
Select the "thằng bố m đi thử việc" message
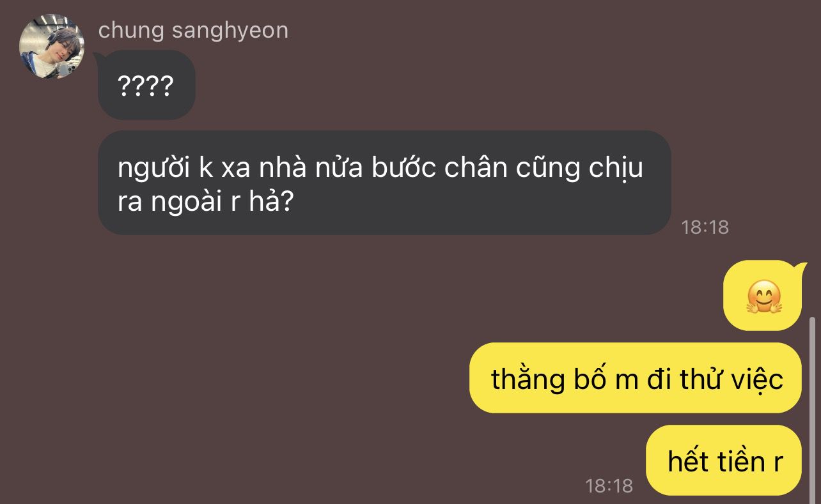(636, 378)
